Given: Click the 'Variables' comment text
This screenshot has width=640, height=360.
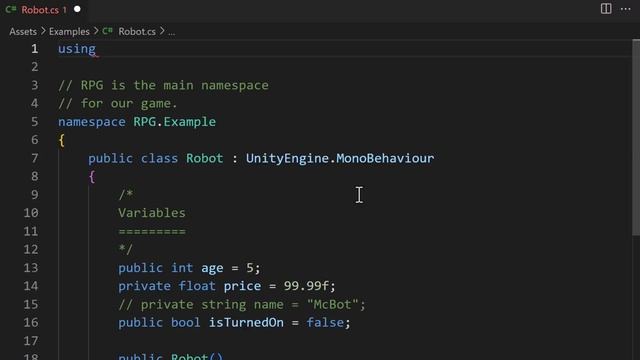Looking at the screenshot, I should point(152,213).
